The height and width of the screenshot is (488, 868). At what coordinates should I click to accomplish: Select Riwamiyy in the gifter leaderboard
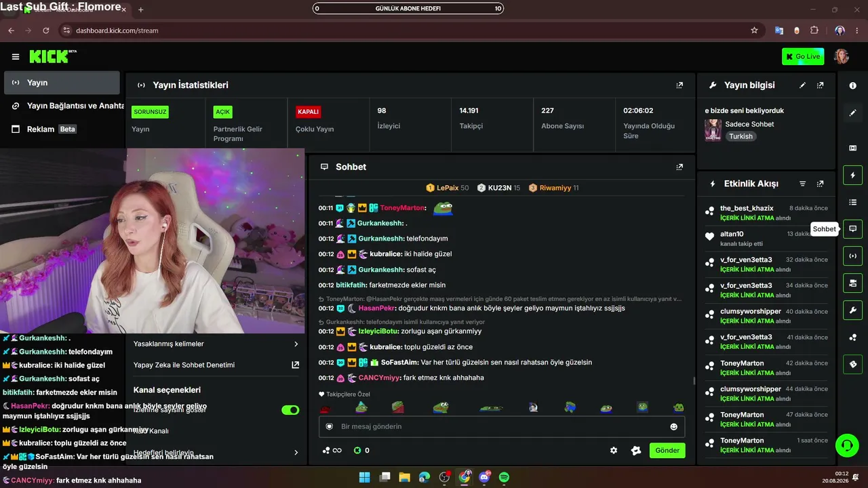coord(553,188)
